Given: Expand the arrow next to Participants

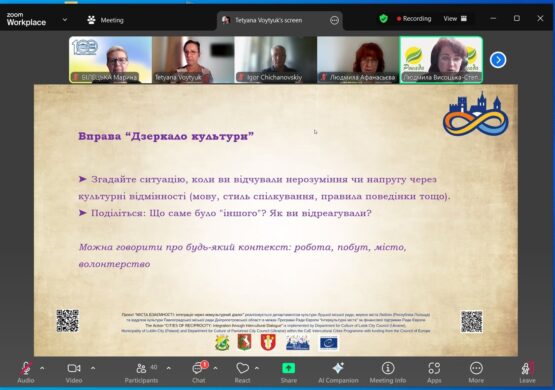Looking at the screenshot, I should (168, 368).
